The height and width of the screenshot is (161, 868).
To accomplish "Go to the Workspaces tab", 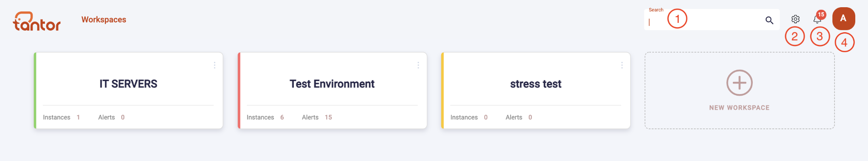I will (x=104, y=19).
